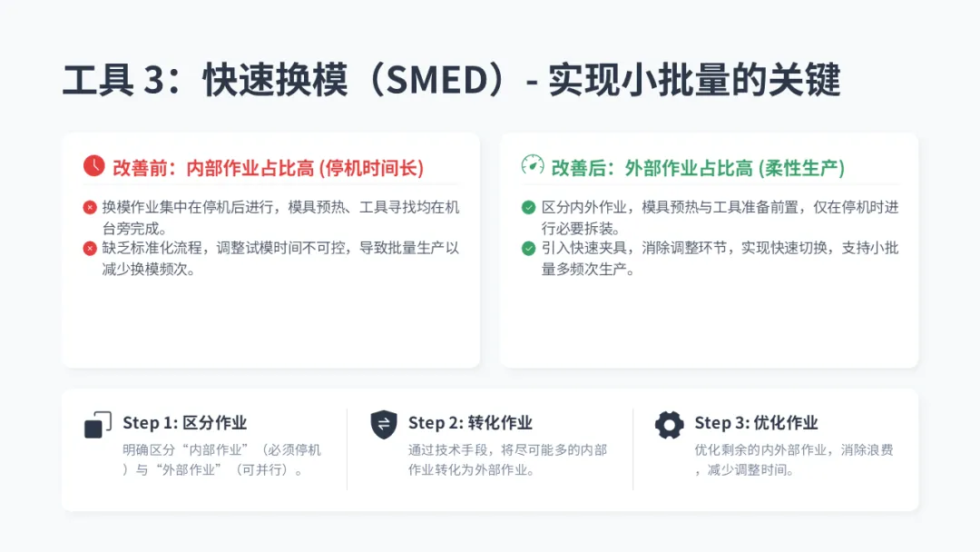Click the red clock icon beside 改善前
This screenshot has height=552, width=980.
(93, 166)
